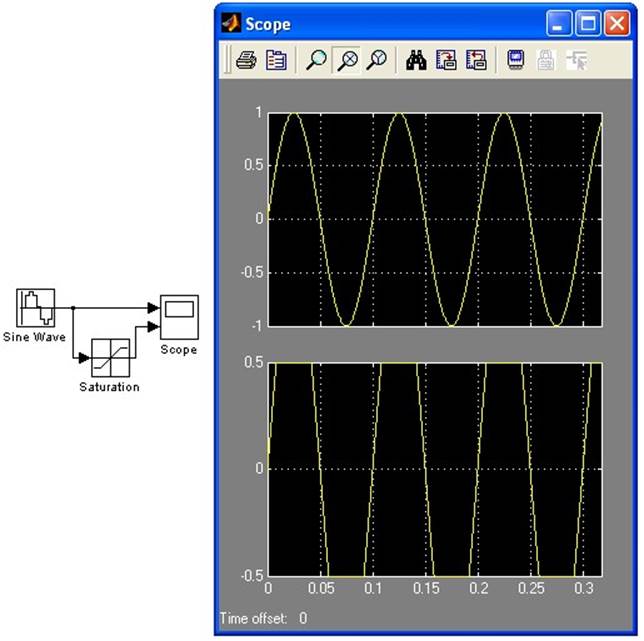Click the Sine Wave block label

pos(34,337)
